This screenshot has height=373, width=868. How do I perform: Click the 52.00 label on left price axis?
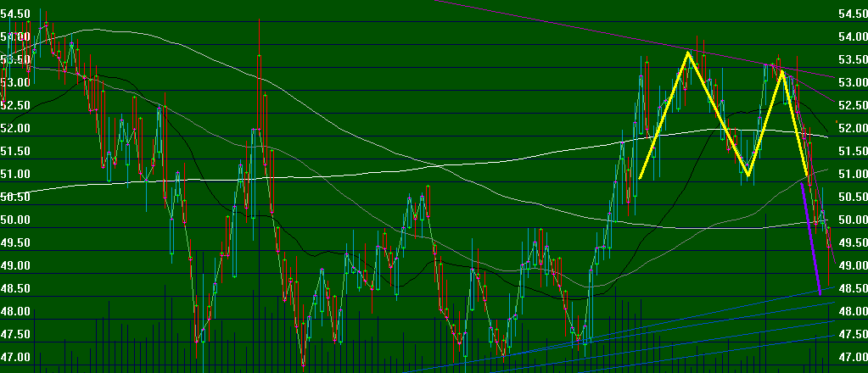click(x=15, y=128)
